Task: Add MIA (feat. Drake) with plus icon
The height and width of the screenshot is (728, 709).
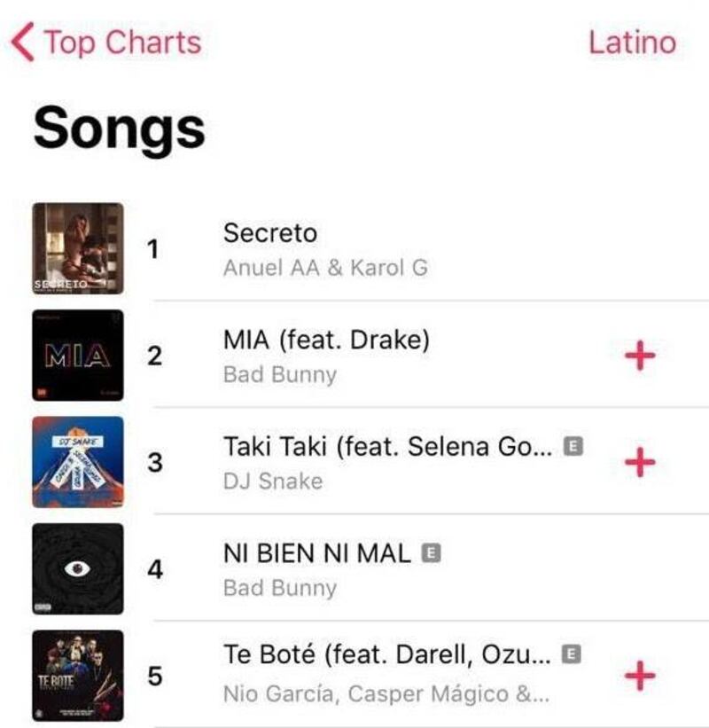Action: (x=640, y=356)
